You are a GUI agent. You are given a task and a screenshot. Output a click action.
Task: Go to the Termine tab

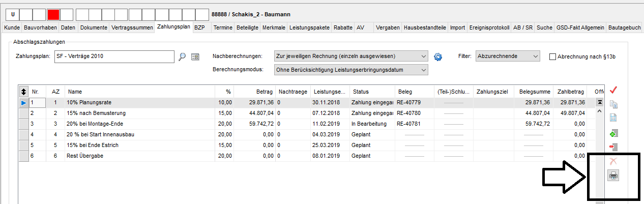coord(223,27)
